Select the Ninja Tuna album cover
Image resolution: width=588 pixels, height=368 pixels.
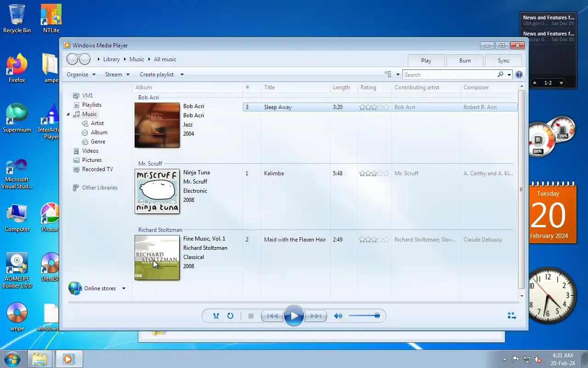pyautogui.click(x=157, y=191)
